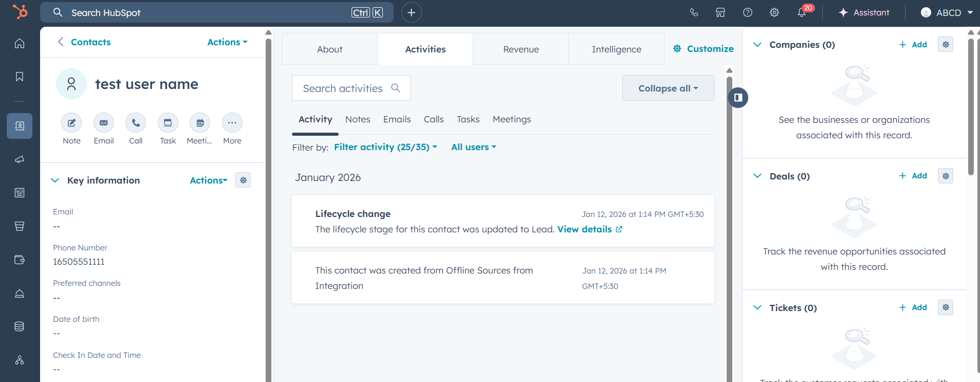Open the Email compose icon
The height and width of the screenshot is (382, 980).
point(104,123)
